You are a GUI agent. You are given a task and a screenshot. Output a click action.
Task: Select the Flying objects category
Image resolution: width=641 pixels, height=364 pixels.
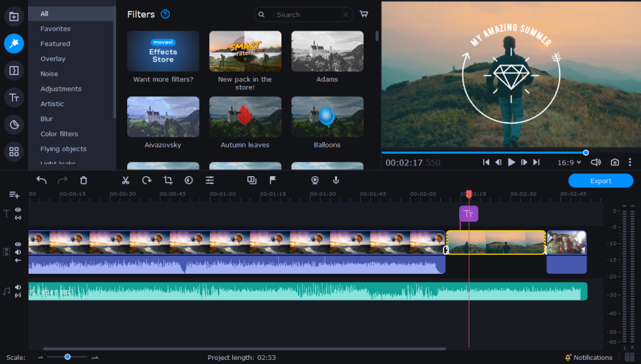tap(64, 149)
